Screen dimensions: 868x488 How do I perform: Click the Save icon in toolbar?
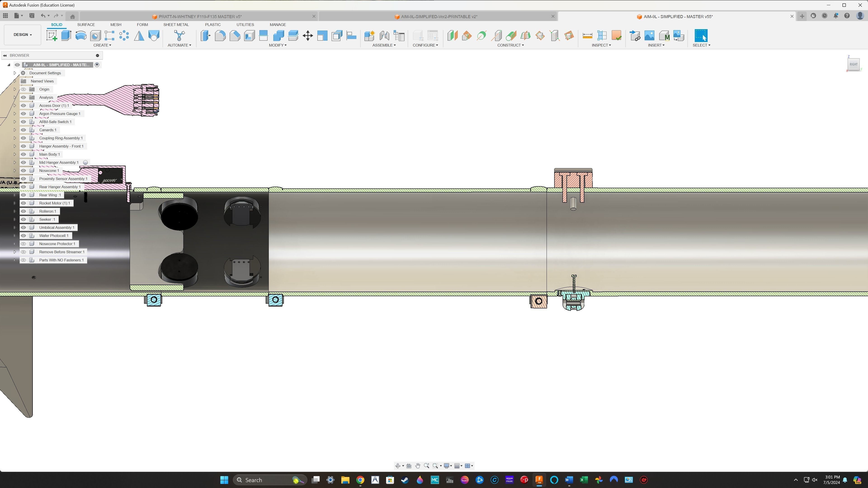coord(32,16)
